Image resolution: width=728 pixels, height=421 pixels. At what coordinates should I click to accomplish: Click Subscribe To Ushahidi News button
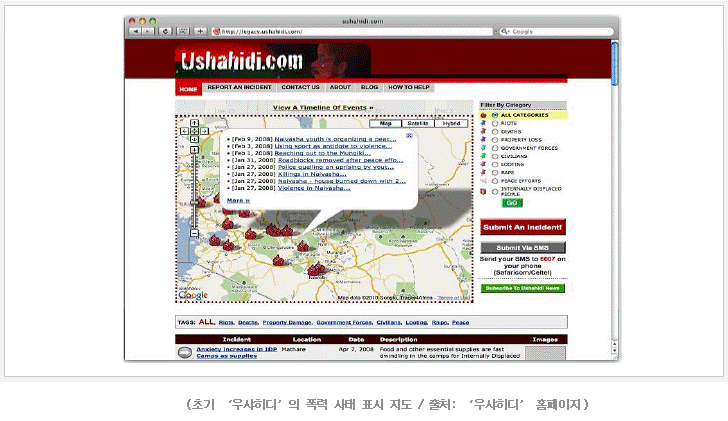(523, 288)
